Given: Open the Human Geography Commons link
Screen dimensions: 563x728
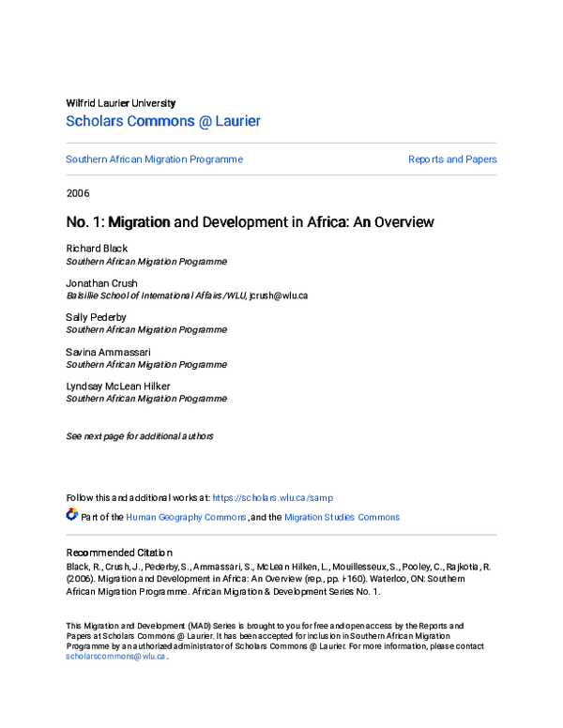Looking at the screenshot, I should (186, 517).
